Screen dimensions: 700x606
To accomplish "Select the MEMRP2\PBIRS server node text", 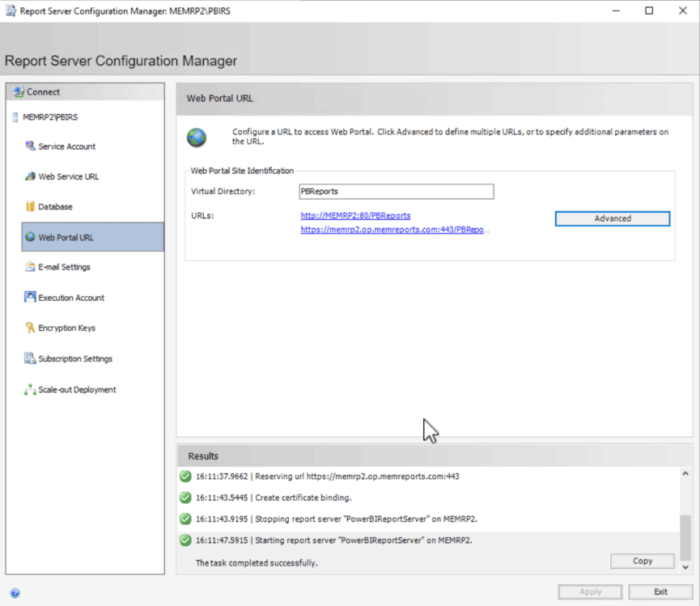I will [x=50, y=117].
